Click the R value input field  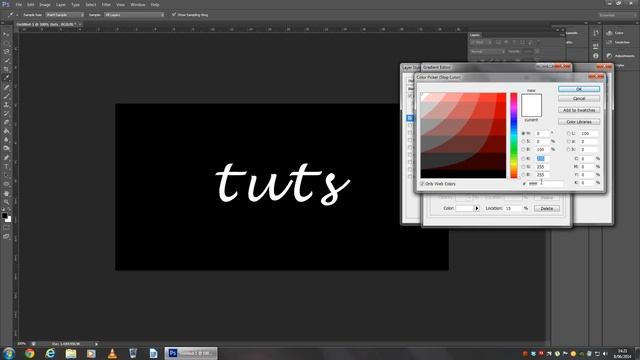542,158
